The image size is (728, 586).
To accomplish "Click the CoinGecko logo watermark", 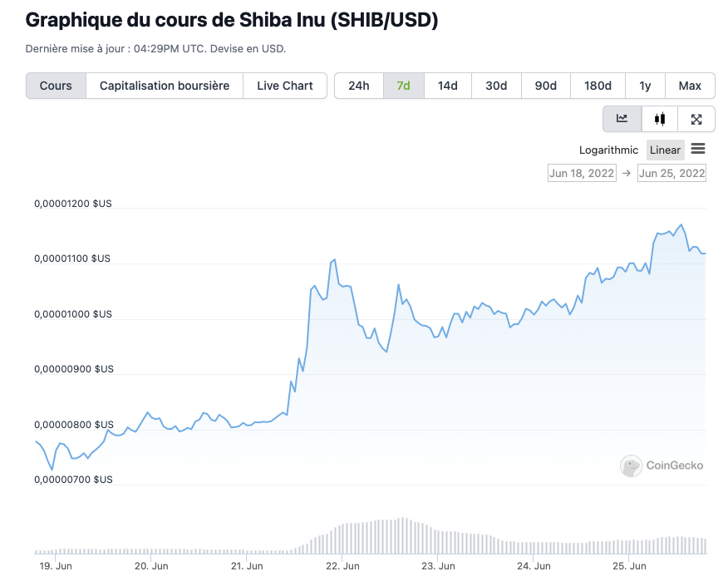I will tap(662, 465).
